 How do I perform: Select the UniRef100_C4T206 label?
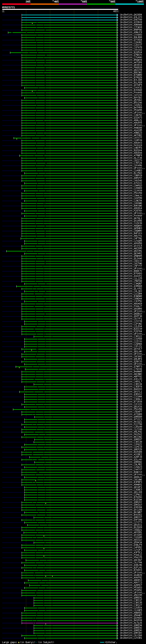131,95
